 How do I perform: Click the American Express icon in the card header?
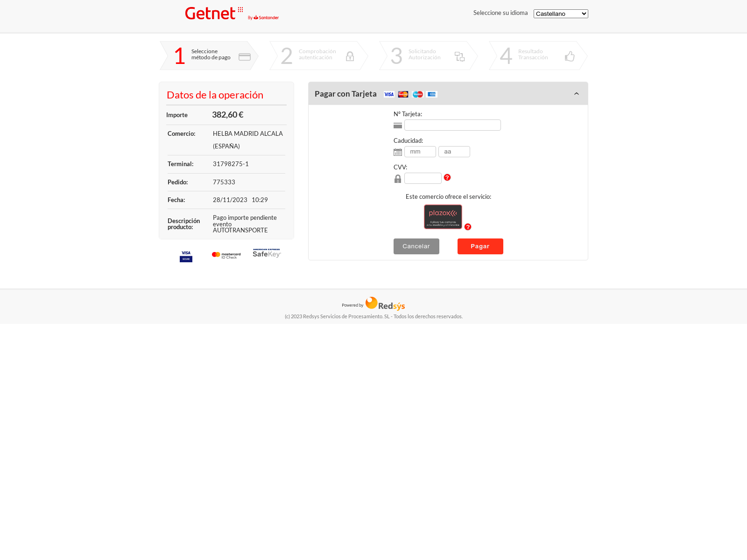pos(432,94)
